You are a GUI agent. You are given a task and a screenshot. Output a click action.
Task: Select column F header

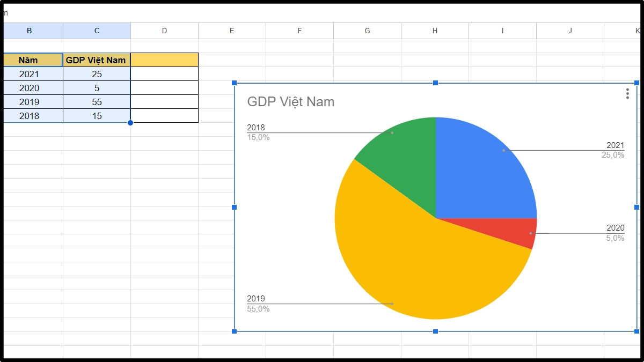point(299,31)
